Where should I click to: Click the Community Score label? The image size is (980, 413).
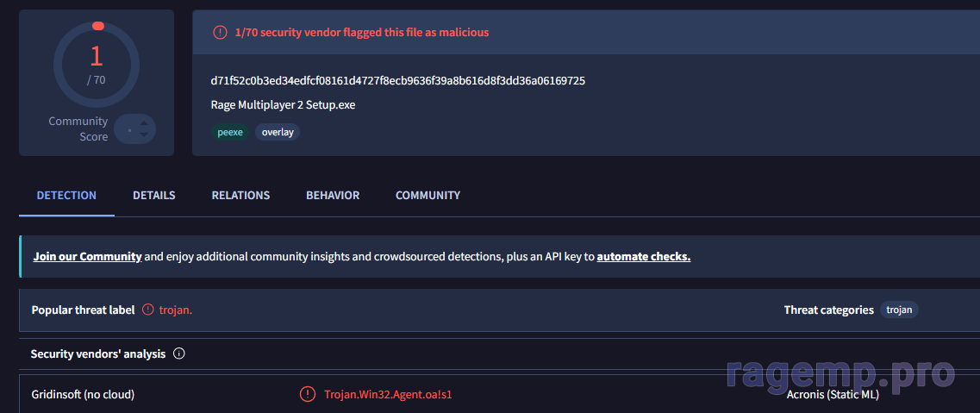(x=78, y=128)
